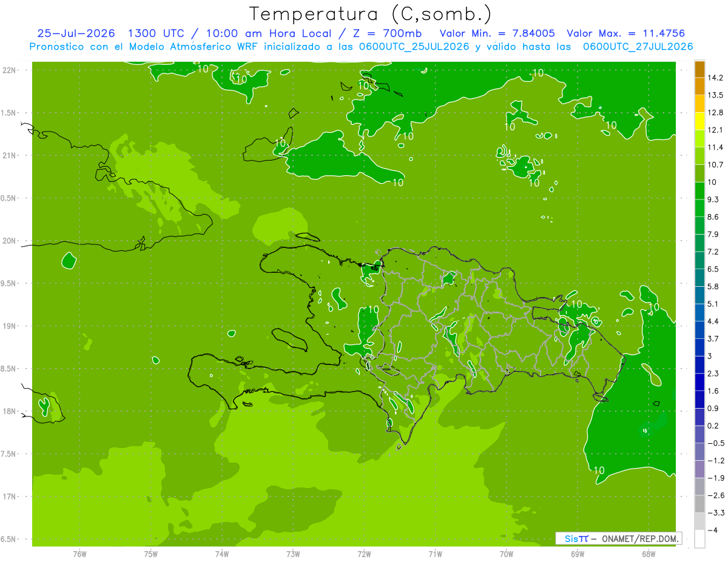
Task: Click the '20N' latitude label
Action: pos(9,241)
